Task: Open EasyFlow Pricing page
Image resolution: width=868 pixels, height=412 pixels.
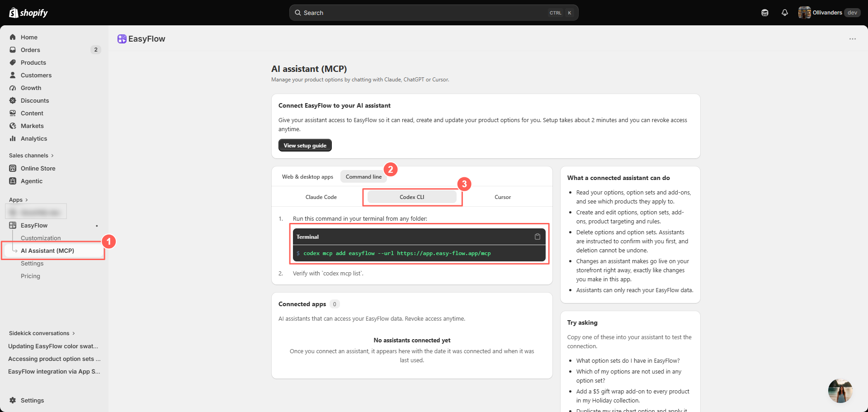Action: point(30,276)
